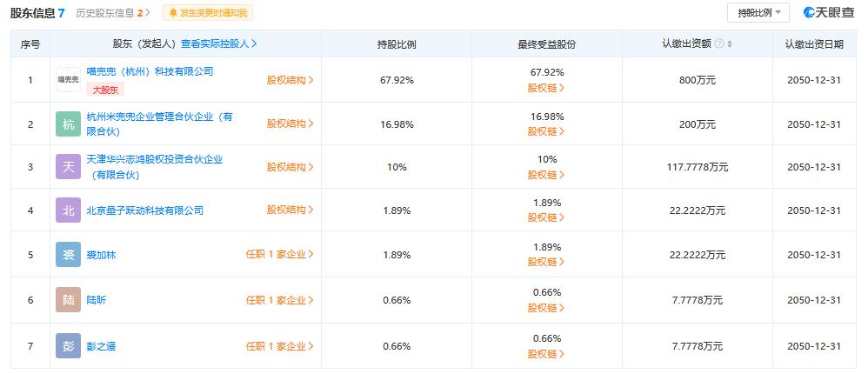The height and width of the screenshot is (374, 868).
Task: Sort by 认缴出资额 using the sort arrows
Action: 730,44
